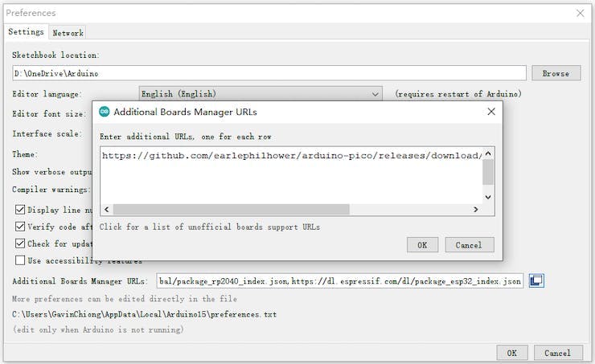Click the vertical scrollbar thumb in URL box

pos(488,172)
